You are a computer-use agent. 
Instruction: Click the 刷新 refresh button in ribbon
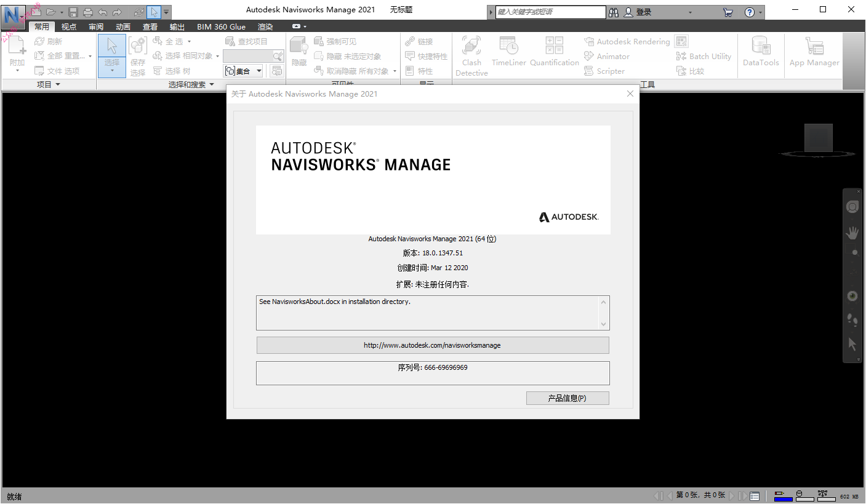tap(49, 41)
